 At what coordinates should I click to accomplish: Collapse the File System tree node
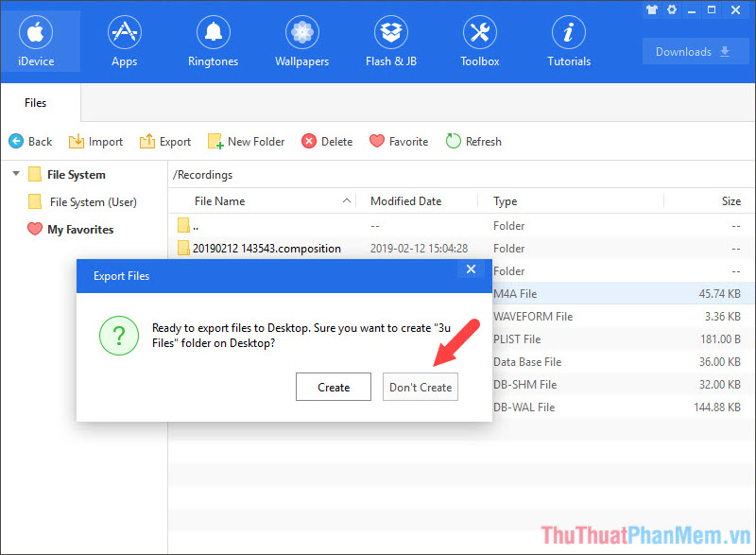pos(15,174)
